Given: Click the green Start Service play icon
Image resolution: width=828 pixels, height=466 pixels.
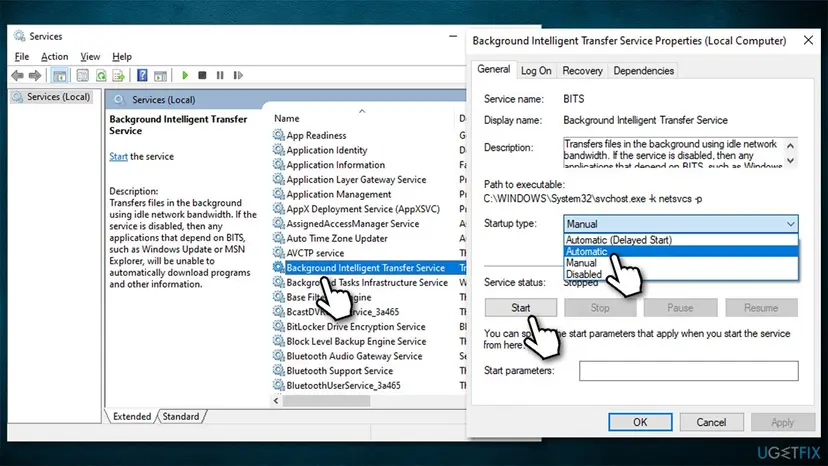Looking at the screenshot, I should click(185, 76).
